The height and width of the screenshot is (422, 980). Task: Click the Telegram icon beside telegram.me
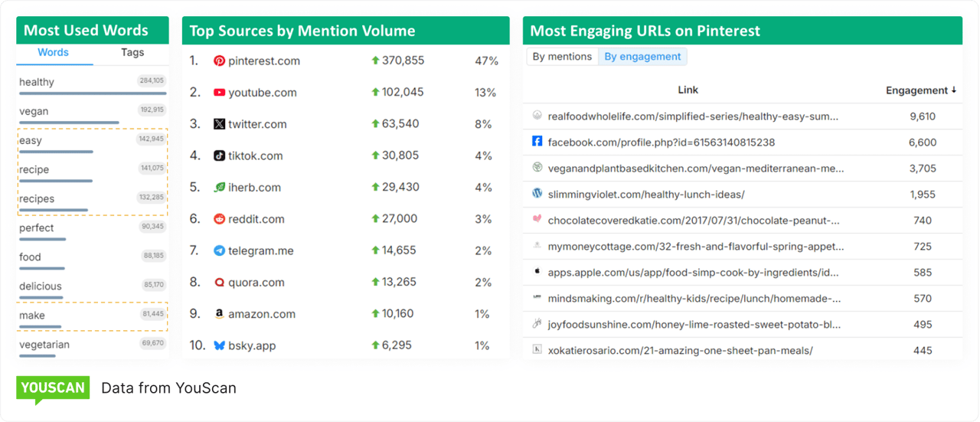(219, 250)
